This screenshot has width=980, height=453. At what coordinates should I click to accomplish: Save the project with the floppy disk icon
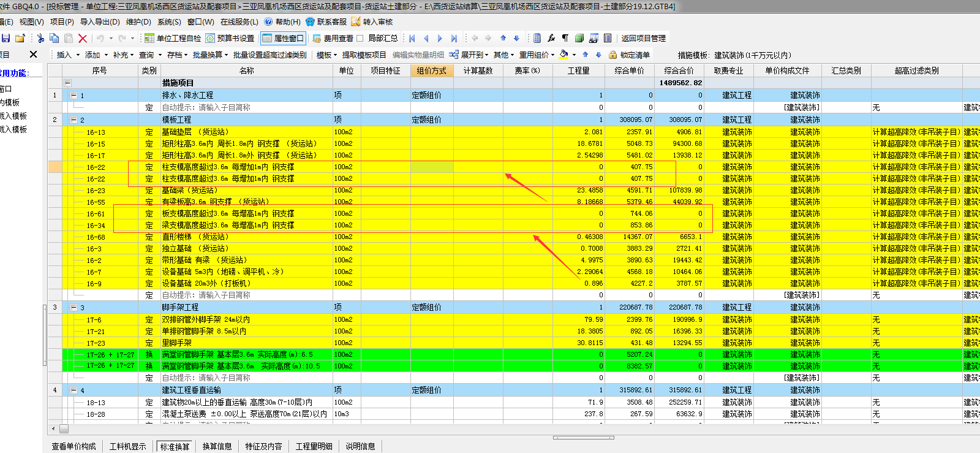point(6,38)
